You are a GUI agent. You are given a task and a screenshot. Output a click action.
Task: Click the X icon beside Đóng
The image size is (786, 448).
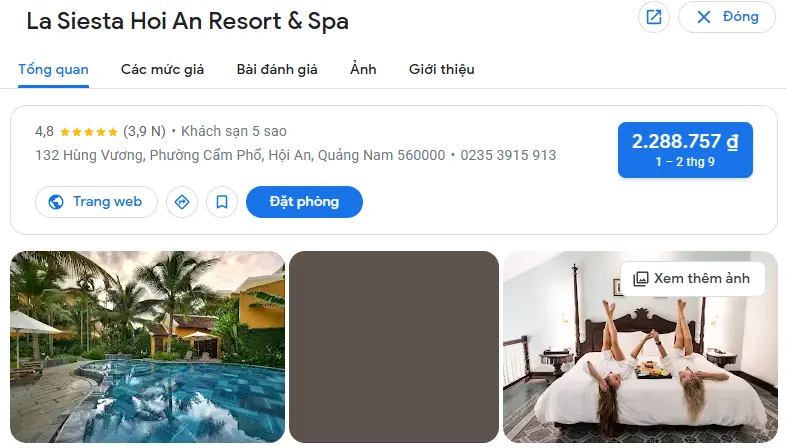tap(704, 17)
